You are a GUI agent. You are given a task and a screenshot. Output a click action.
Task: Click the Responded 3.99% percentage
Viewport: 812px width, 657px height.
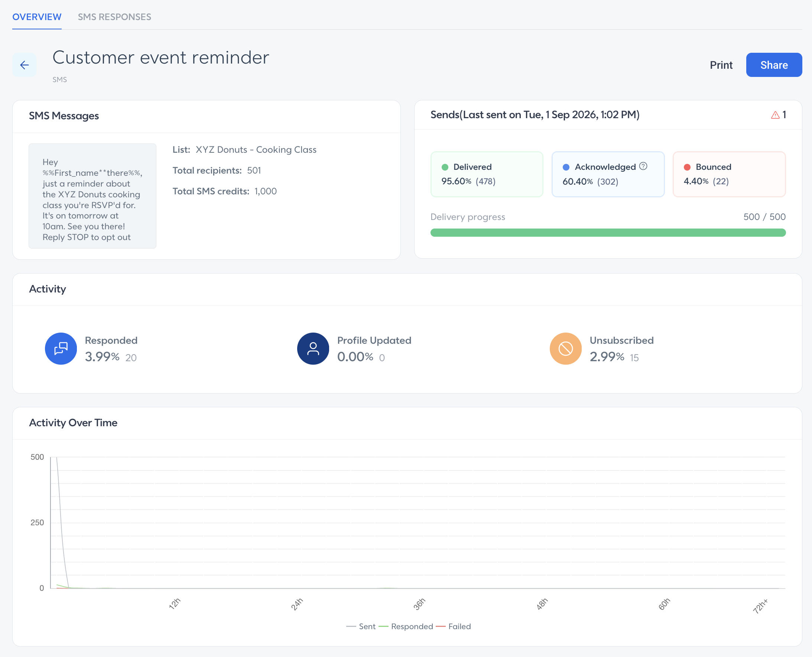click(x=102, y=357)
